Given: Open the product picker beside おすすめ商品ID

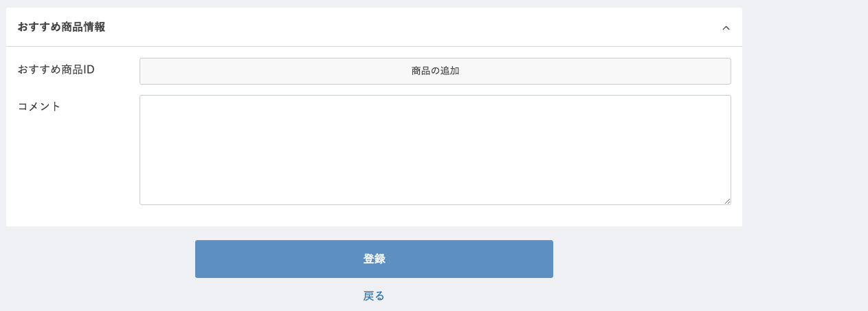Looking at the screenshot, I should coord(435,71).
